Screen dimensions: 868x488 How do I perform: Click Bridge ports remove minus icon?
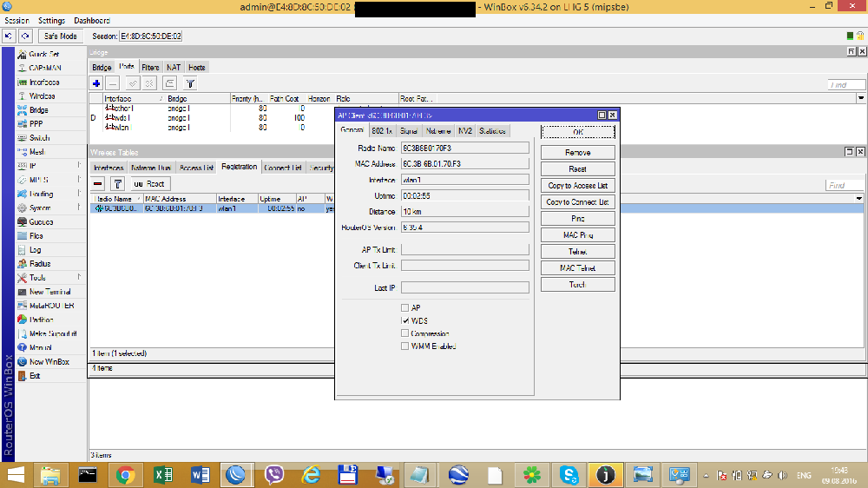tap(112, 83)
